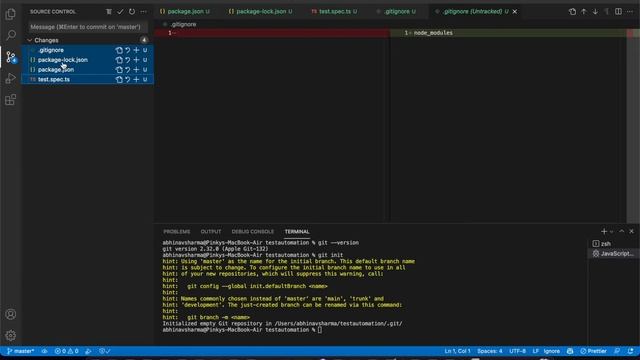640x360 pixels.
Task: Open the Debug Console panel tab
Action: pos(253,231)
